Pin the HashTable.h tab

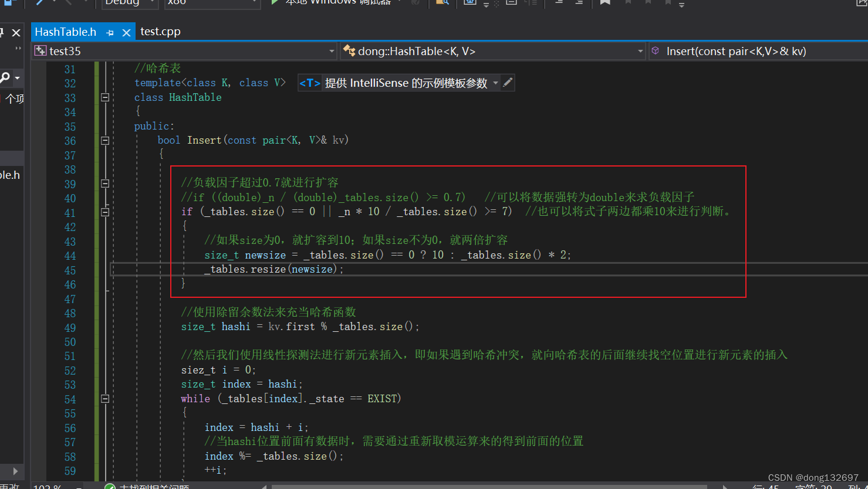tap(110, 33)
